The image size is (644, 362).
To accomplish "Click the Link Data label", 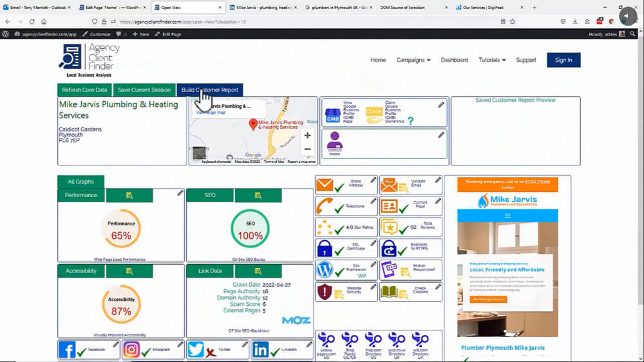I will (210, 271).
